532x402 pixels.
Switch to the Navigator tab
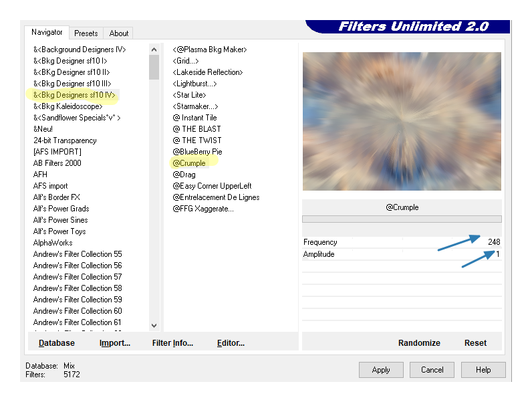point(47,32)
